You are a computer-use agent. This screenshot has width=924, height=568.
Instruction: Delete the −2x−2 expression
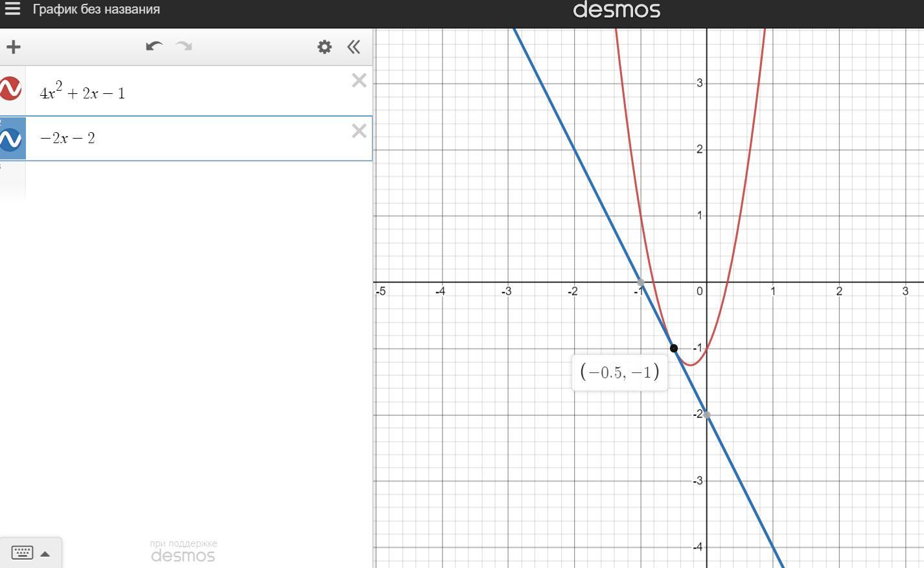[359, 131]
